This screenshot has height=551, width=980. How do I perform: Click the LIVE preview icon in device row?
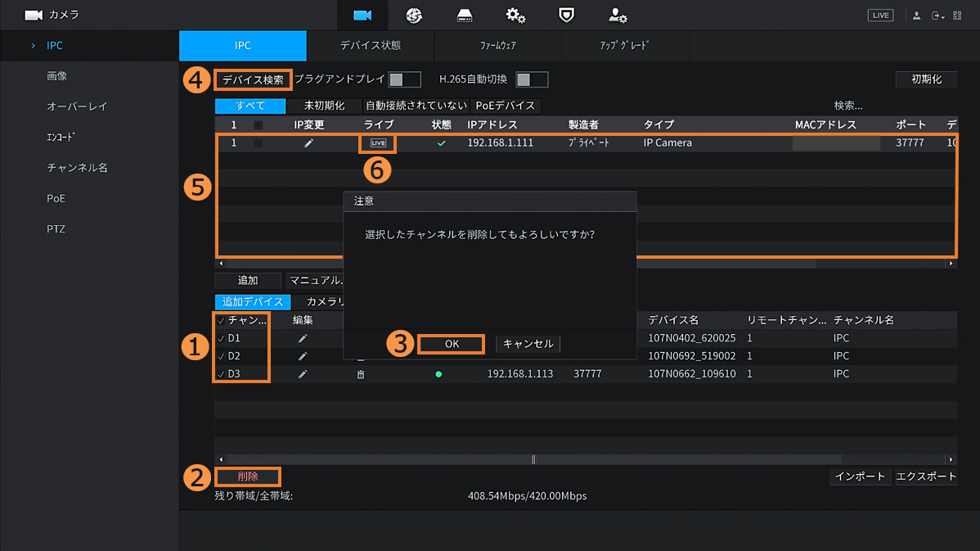[x=378, y=143]
